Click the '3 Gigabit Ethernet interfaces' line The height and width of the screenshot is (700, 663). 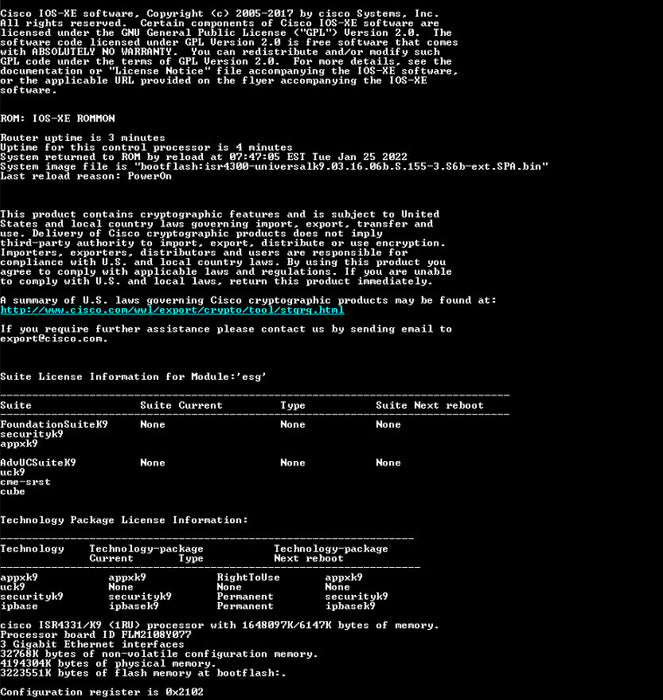point(92,645)
